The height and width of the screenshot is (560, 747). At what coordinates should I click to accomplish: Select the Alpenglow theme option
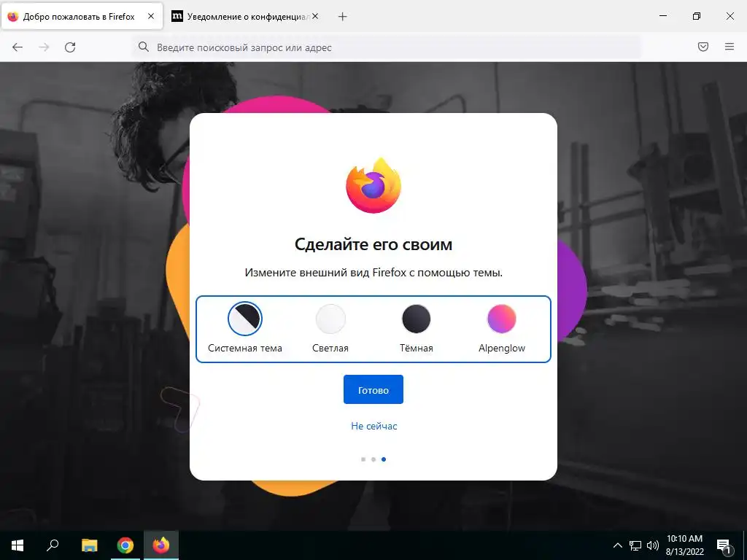click(502, 329)
